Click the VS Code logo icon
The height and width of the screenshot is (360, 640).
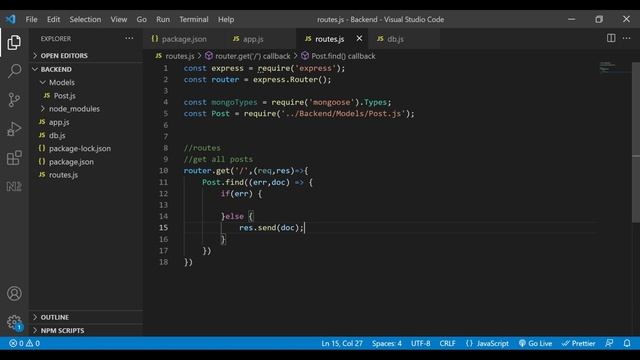click(x=11, y=19)
